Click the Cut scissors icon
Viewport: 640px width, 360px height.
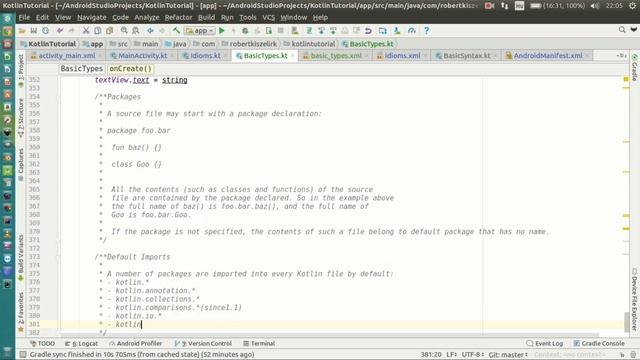click(86, 31)
